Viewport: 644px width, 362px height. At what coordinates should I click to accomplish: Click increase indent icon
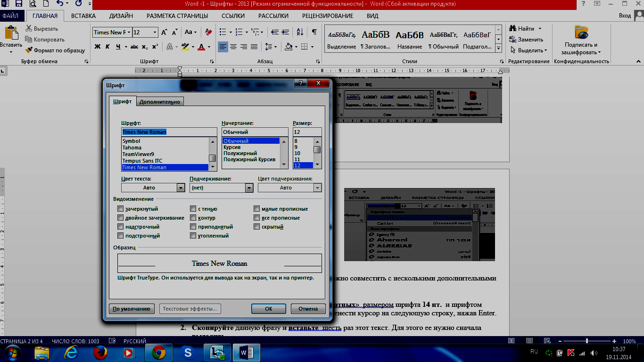tap(285, 32)
